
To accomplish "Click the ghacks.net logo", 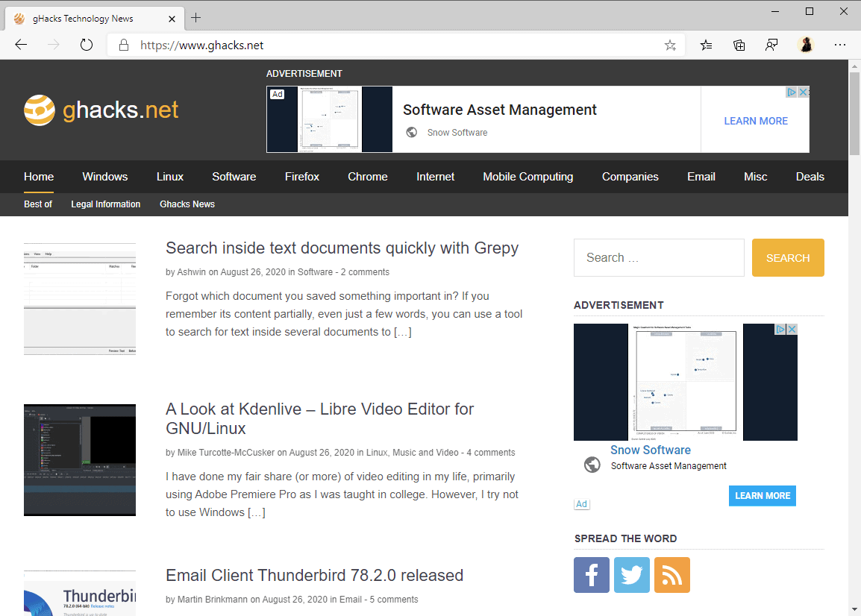I will [101, 110].
